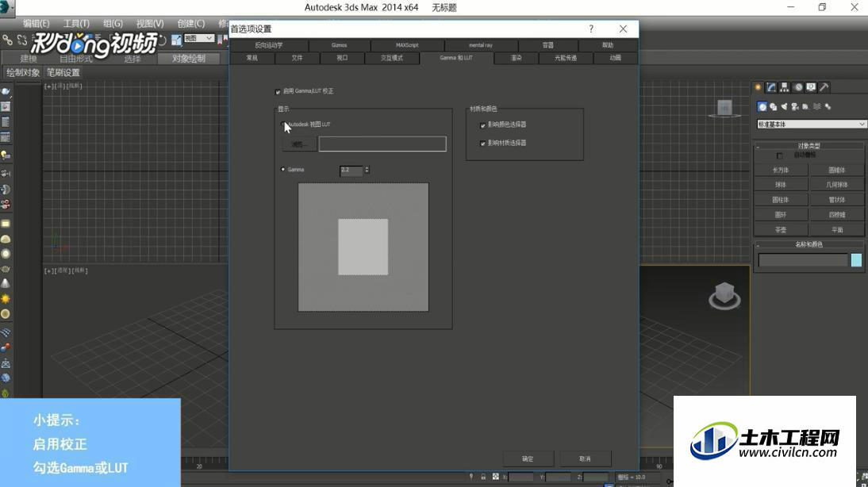The height and width of the screenshot is (487, 868).
Task: Switch to the mental ray tab
Action: [481, 45]
